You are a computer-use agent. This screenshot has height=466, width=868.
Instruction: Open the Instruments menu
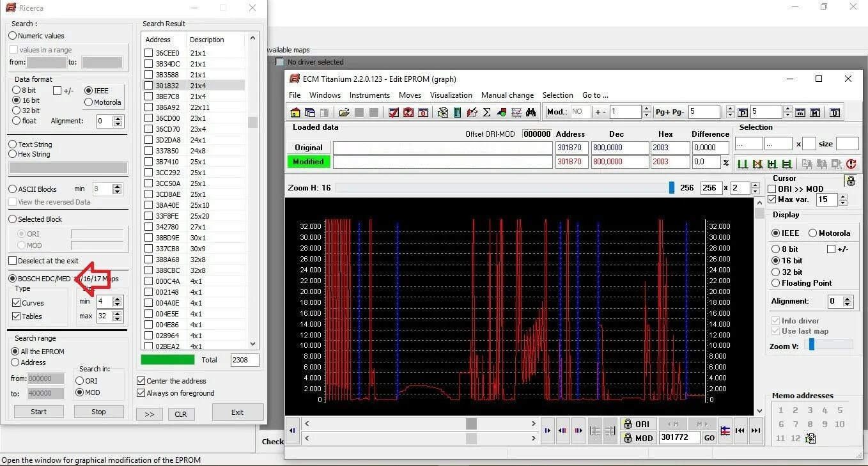369,95
